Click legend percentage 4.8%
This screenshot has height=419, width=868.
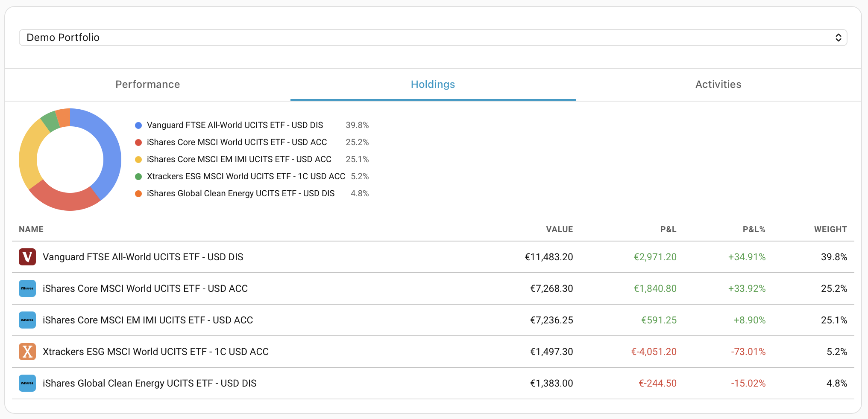tap(360, 194)
